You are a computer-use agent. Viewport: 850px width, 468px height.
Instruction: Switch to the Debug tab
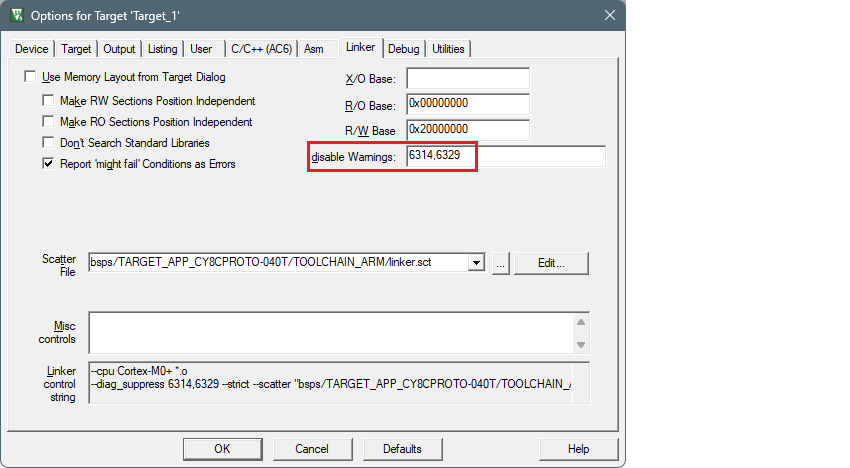[x=404, y=49]
